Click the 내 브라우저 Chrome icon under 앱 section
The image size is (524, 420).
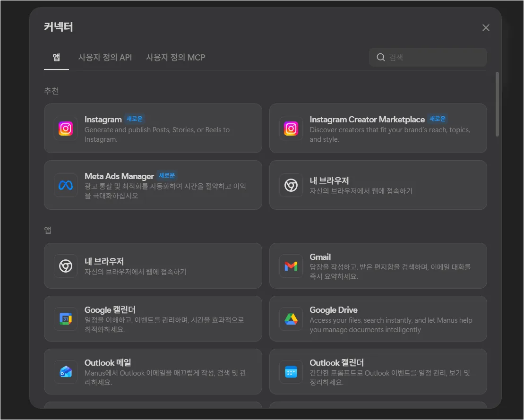click(66, 266)
